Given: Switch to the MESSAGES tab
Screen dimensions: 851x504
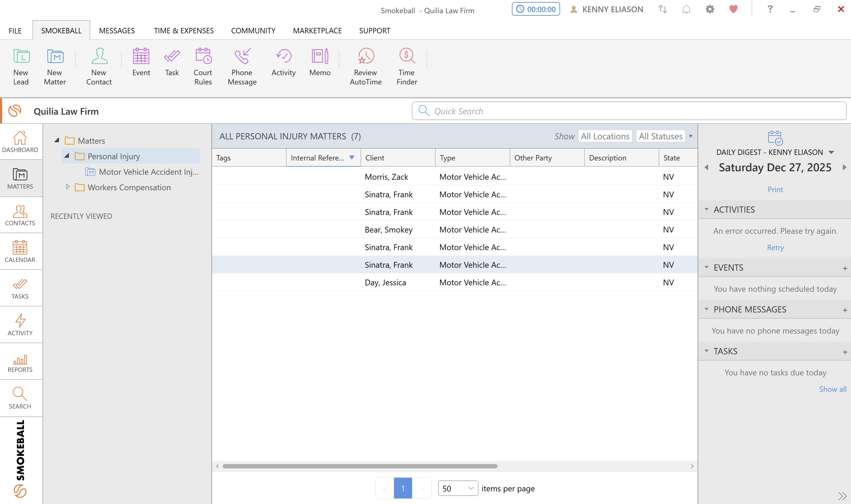Looking at the screenshot, I should 117,30.
